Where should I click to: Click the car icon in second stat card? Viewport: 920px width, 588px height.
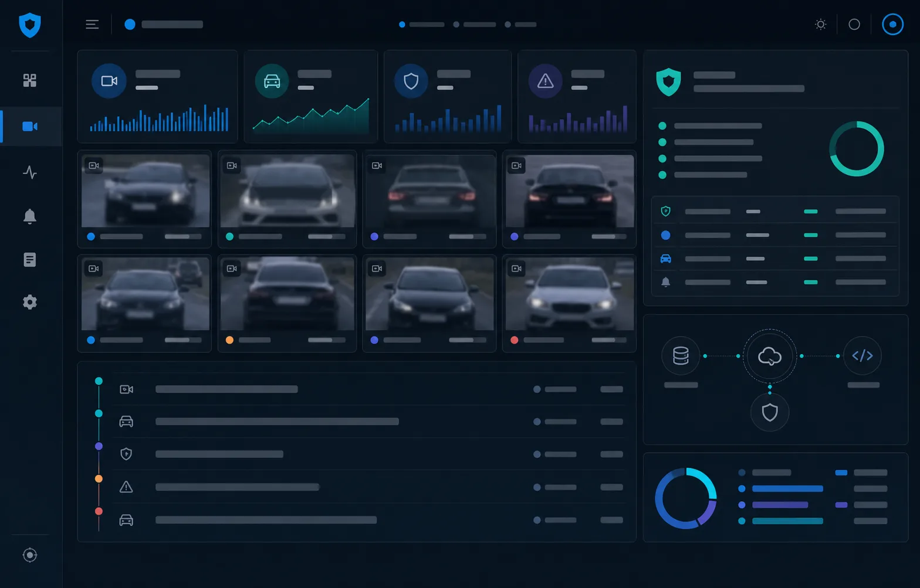click(272, 81)
